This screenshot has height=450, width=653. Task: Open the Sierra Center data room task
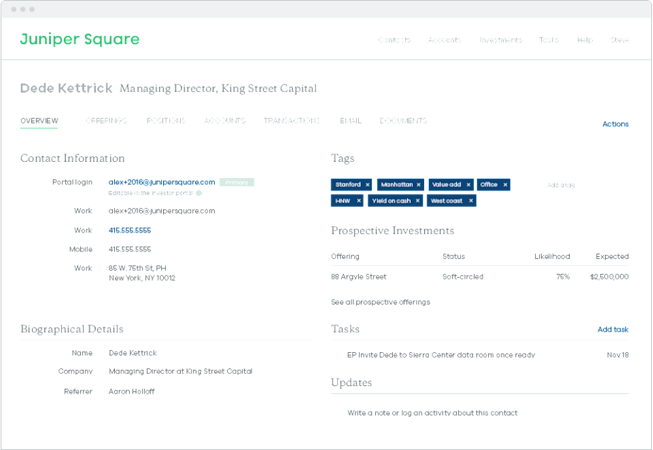point(441,355)
